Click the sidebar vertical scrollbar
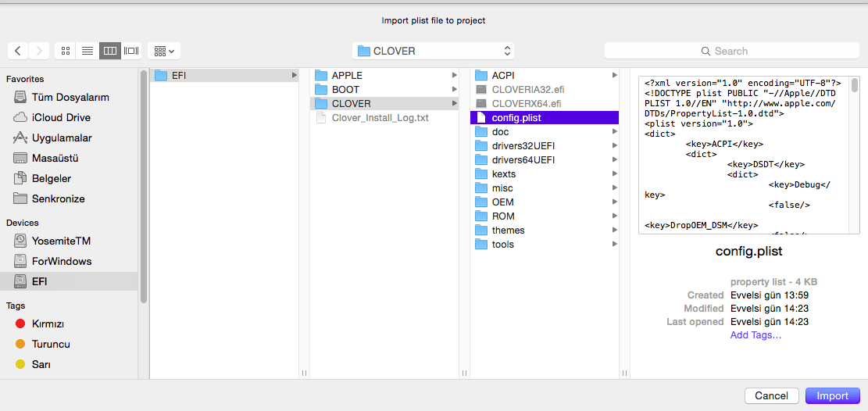 click(x=144, y=188)
